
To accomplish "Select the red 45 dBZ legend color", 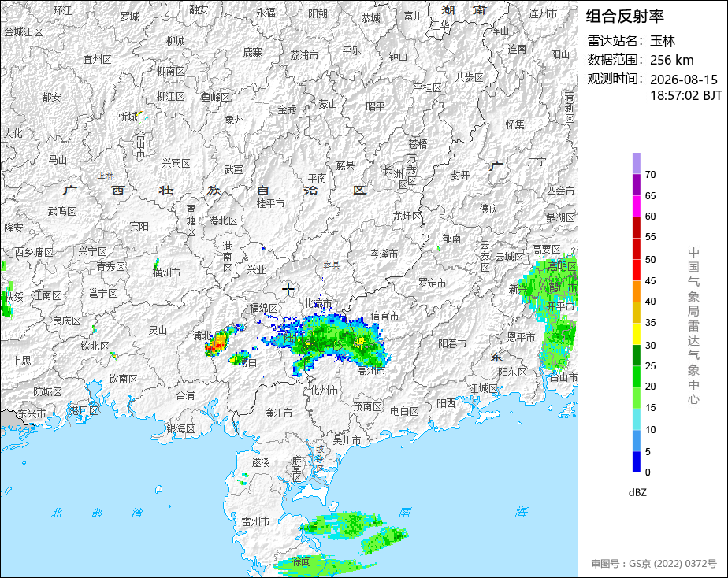I will point(636,270).
